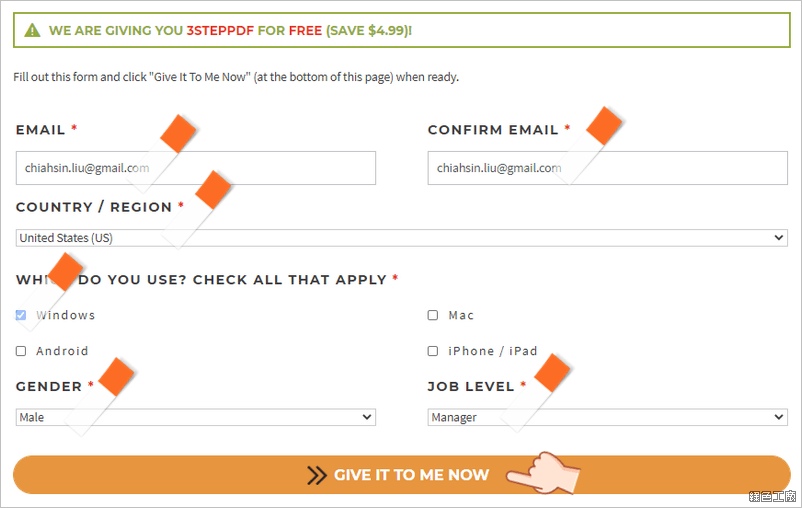Image resolution: width=802 pixels, height=508 pixels.
Task: Click the pointing hand cursor icon
Action: click(543, 473)
